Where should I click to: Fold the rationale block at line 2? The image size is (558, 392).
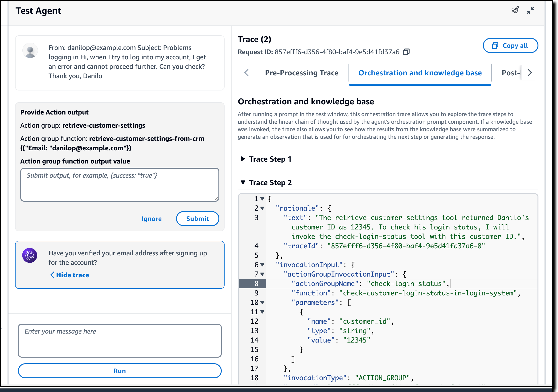(x=262, y=208)
